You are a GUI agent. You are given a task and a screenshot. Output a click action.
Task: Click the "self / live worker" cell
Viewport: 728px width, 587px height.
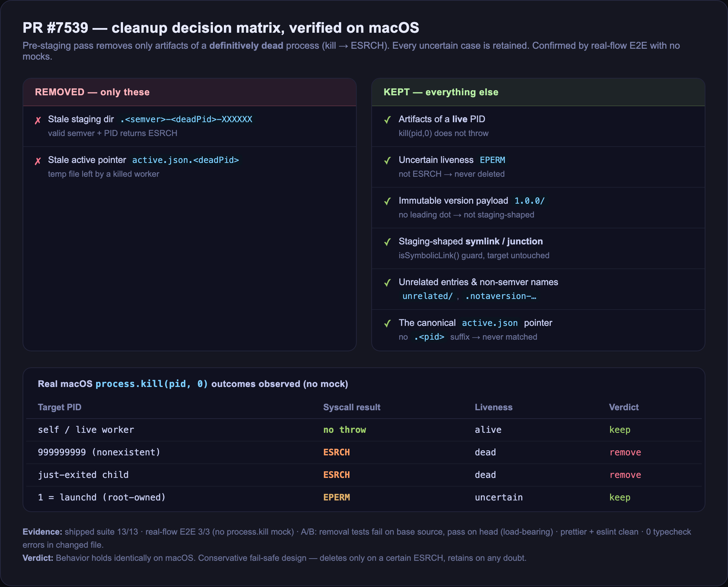coord(86,430)
